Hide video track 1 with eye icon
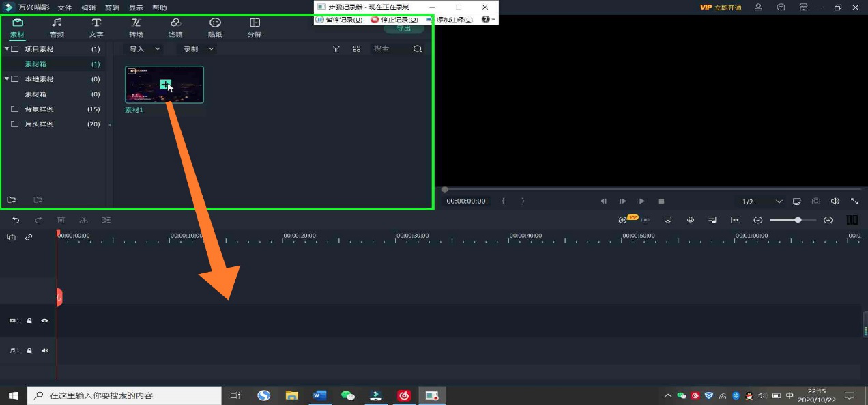Image resolution: width=868 pixels, height=405 pixels. tap(45, 320)
